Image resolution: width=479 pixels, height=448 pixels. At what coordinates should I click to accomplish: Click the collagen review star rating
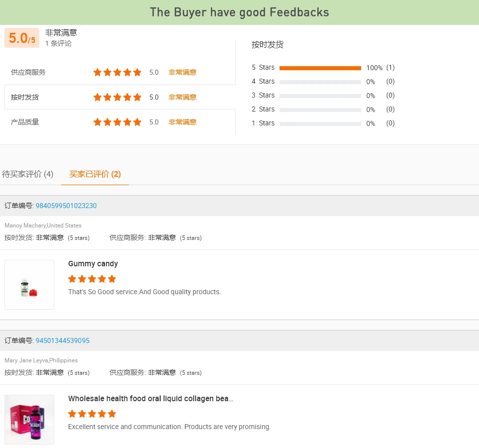tap(92, 414)
